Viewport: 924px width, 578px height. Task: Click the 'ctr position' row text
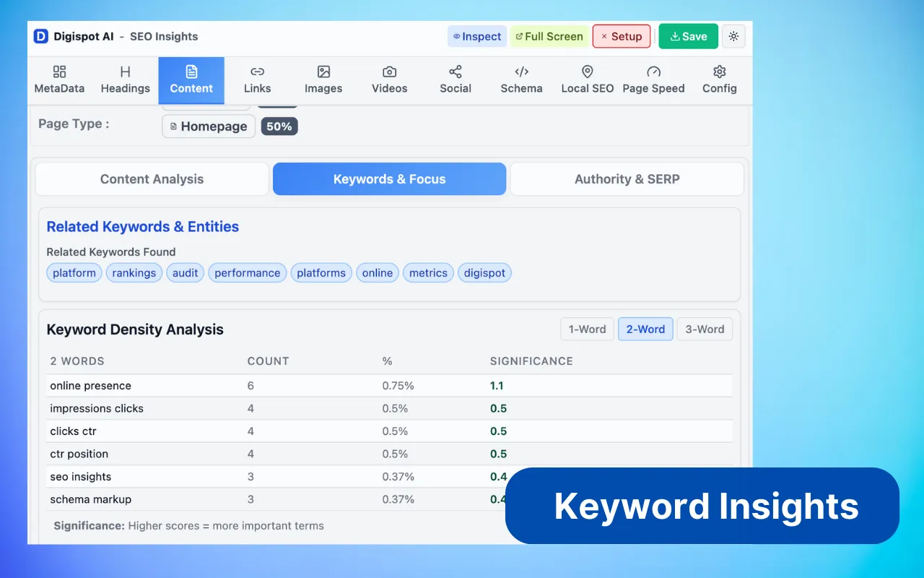click(x=79, y=454)
